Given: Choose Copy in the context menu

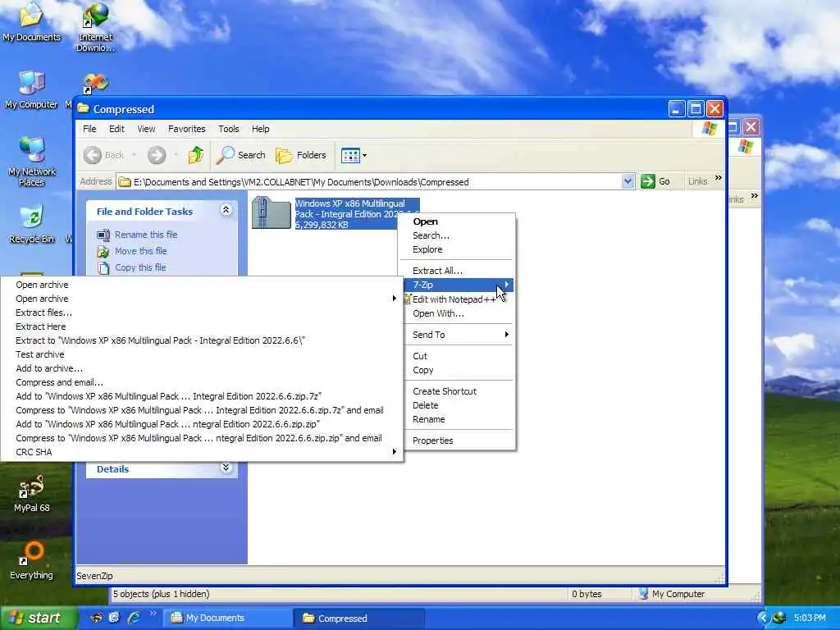Looking at the screenshot, I should [x=457, y=370].
